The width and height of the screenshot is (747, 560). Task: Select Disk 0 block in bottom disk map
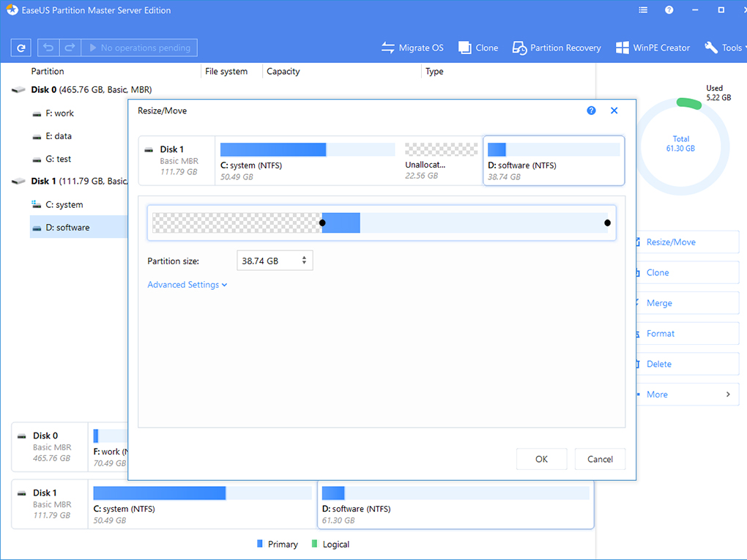click(x=50, y=447)
